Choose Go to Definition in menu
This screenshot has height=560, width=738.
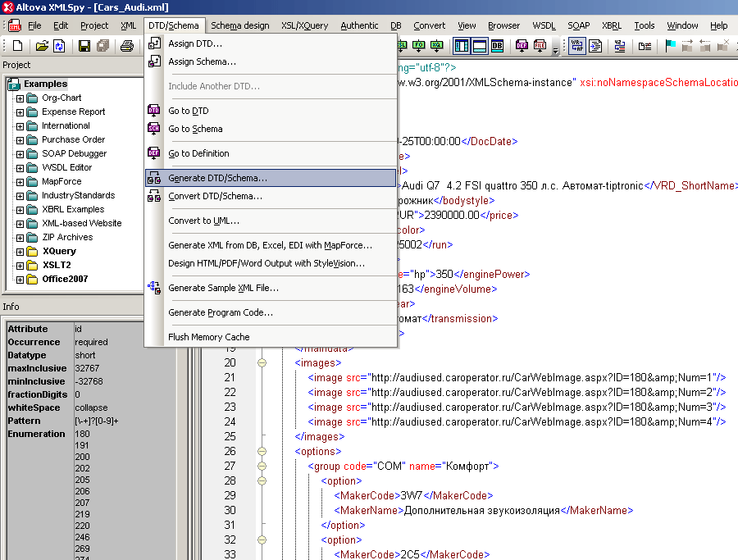[198, 153]
